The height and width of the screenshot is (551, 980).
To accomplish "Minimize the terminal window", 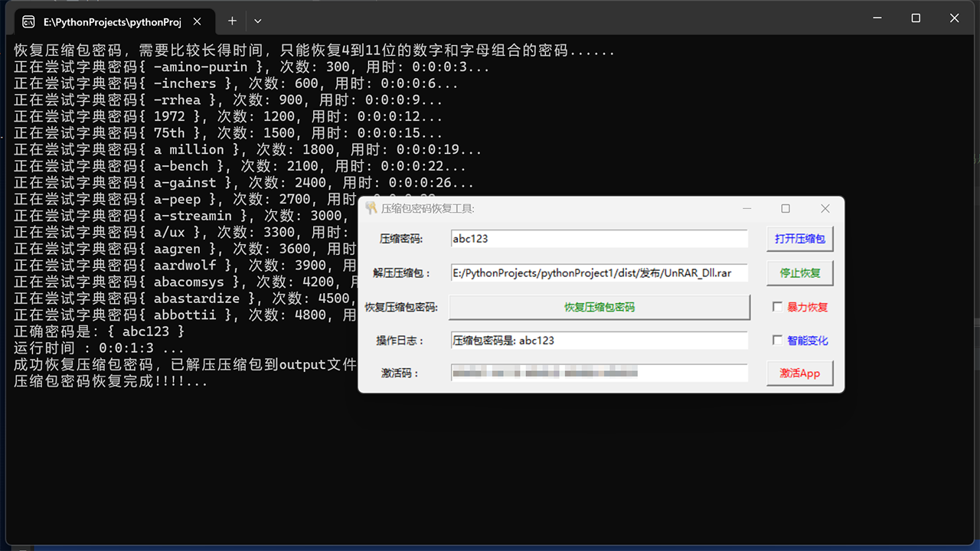I will [x=879, y=18].
